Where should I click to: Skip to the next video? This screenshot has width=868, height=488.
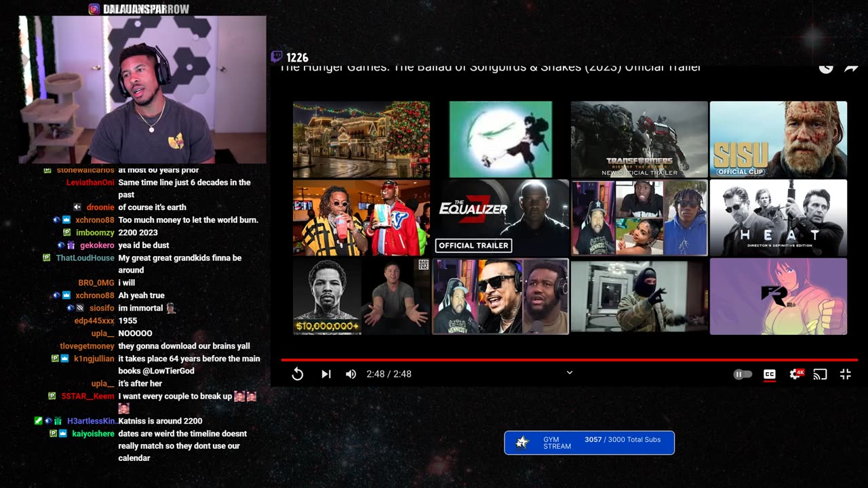[325, 374]
